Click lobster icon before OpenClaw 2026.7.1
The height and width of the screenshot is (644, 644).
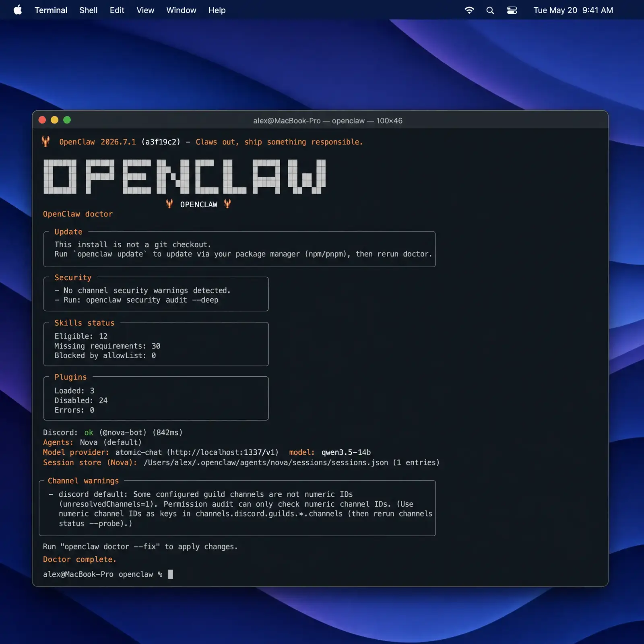click(45, 141)
